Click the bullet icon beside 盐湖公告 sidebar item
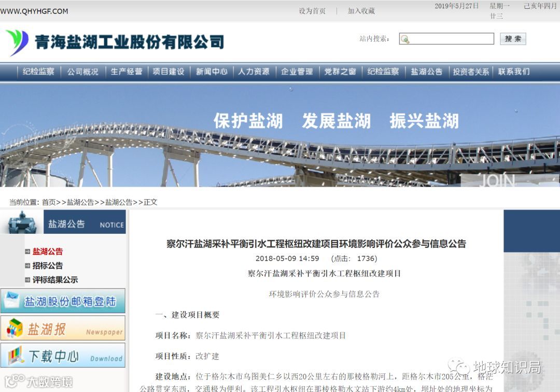This screenshot has height=392, width=560. pos(27,251)
